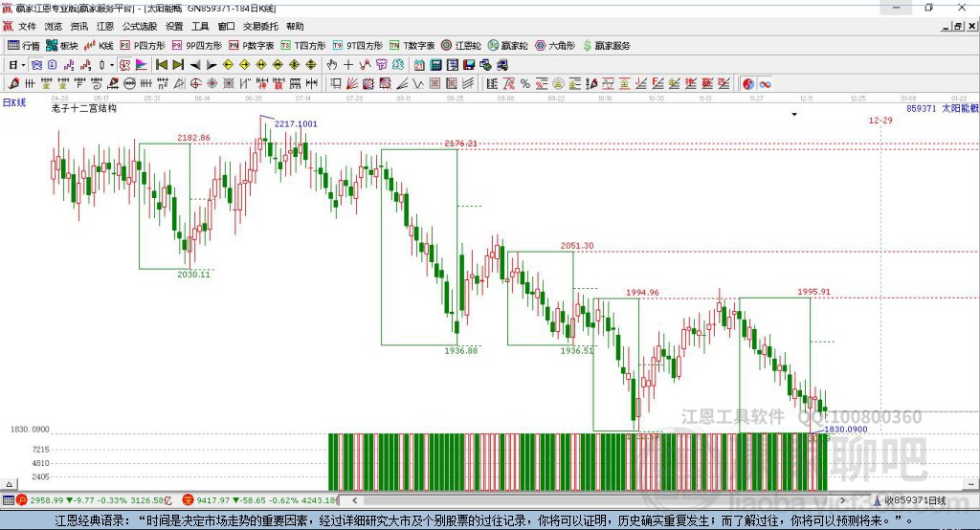This screenshot has width=980, height=530.
Task: Click the Shanghai index 2958.99 status entry
Action: pyautogui.click(x=94, y=500)
